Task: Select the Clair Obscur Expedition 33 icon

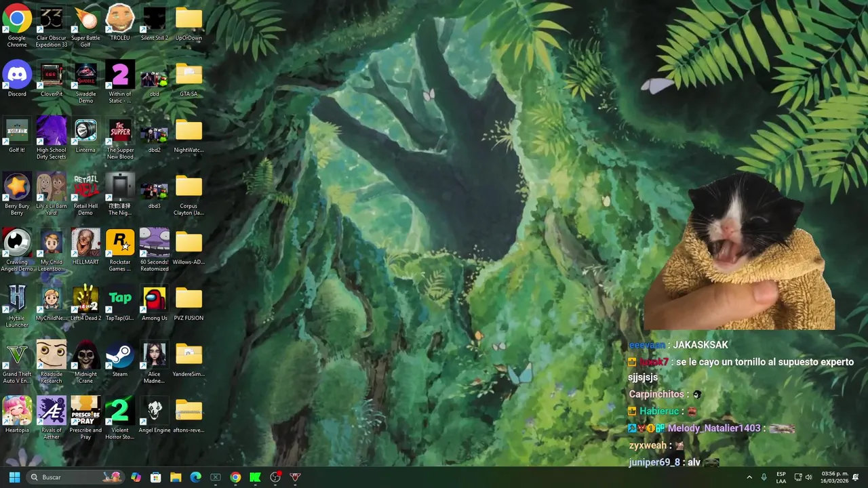Action: pos(52,26)
